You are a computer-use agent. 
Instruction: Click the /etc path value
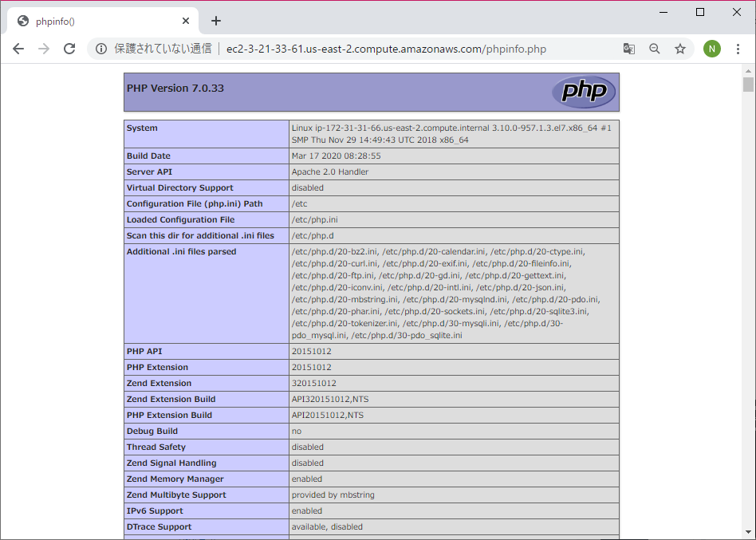(x=299, y=204)
